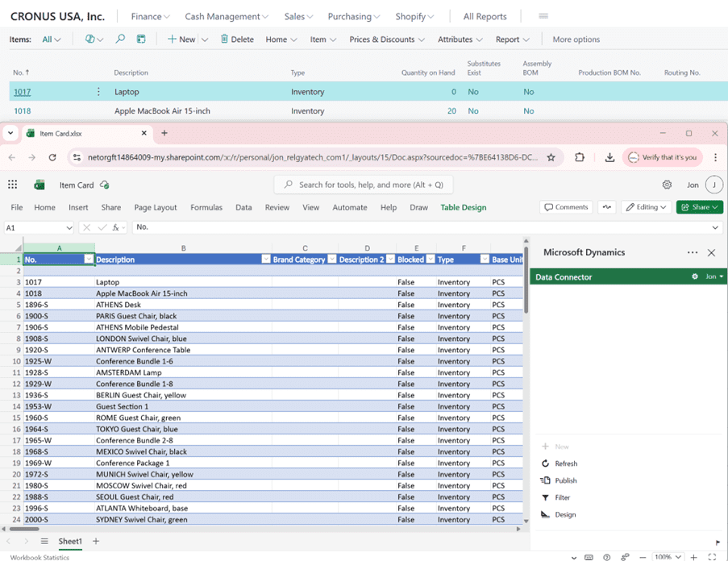This screenshot has width=728, height=561.
Task: Click the Delete trash icon
Action: [224, 39]
